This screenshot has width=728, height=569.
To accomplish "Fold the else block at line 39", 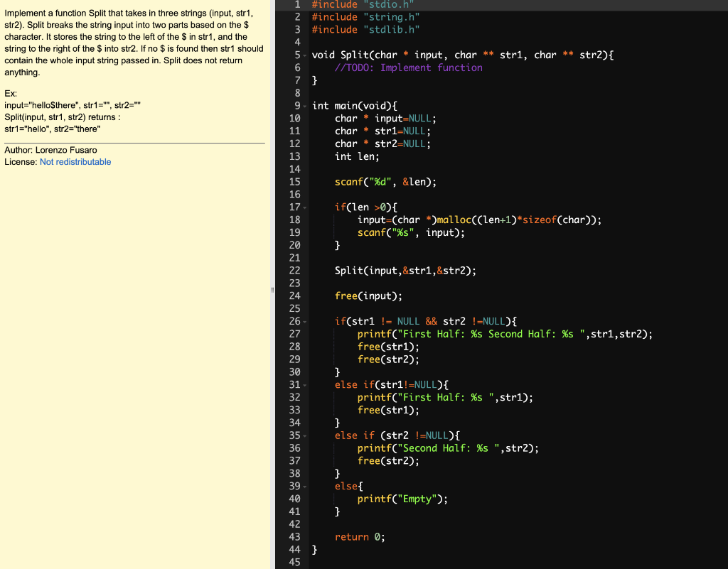I will pos(305,487).
